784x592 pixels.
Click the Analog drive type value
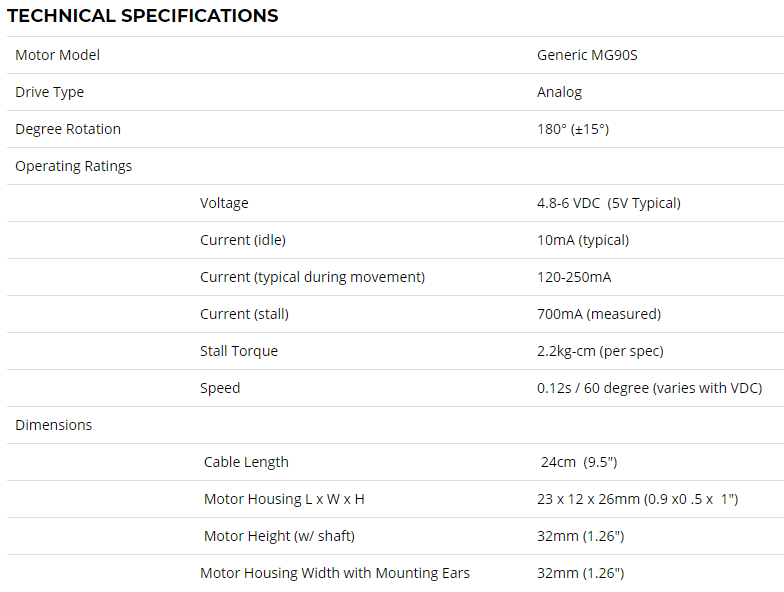560,92
